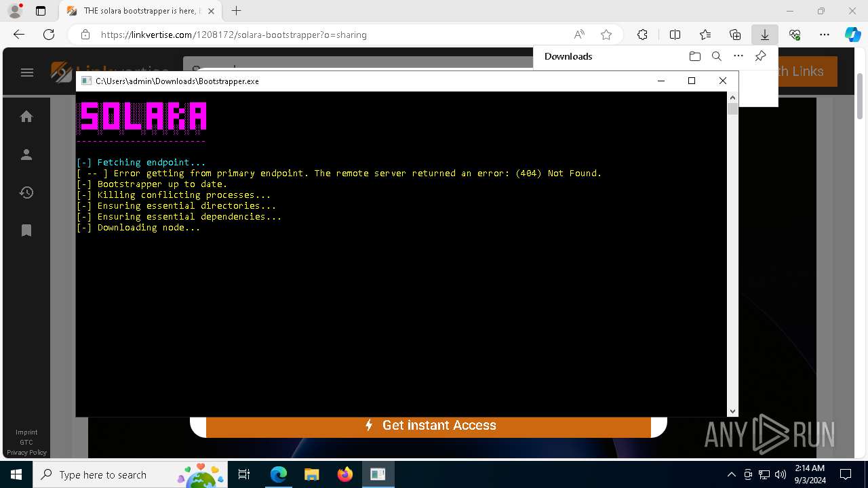The image size is (868, 488).
Task: Open File Explorer from the taskbar
Action: point(311,474)
